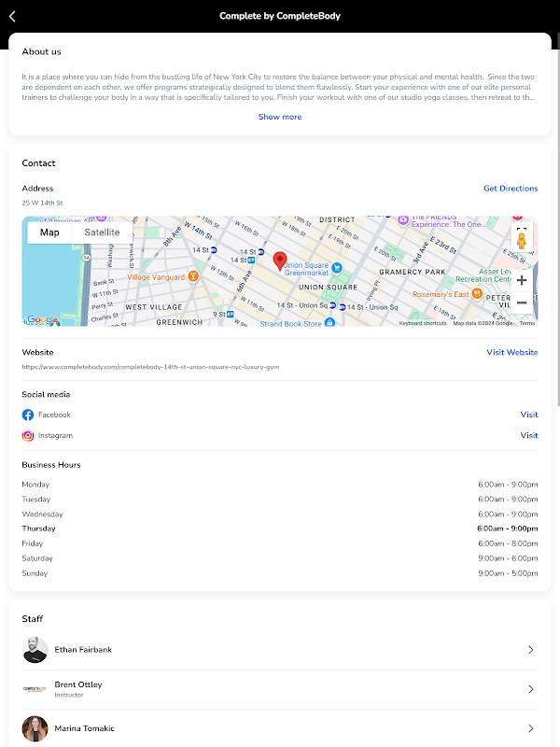
Task: Switch to default Map view
Action: coord(49,233)
